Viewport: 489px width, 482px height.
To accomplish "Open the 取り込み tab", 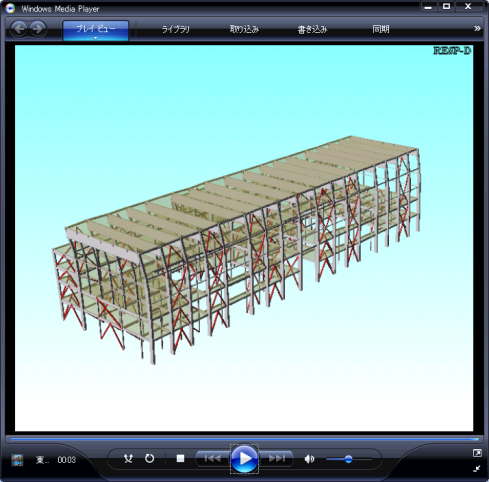I will click(x=244, y=29).
